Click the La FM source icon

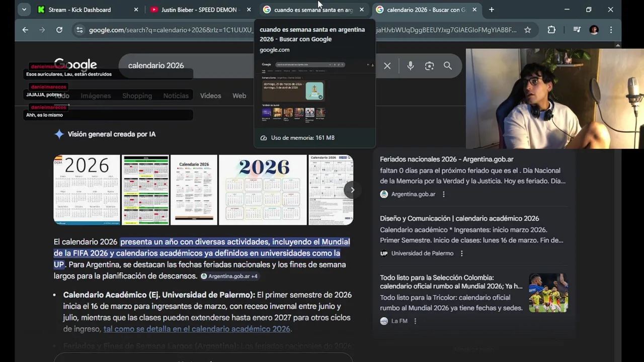[384, 321]
